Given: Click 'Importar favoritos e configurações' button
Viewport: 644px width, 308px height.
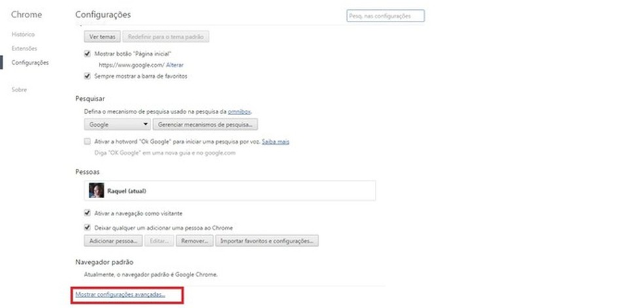Looking at the screenshot, I should point(268,241).
